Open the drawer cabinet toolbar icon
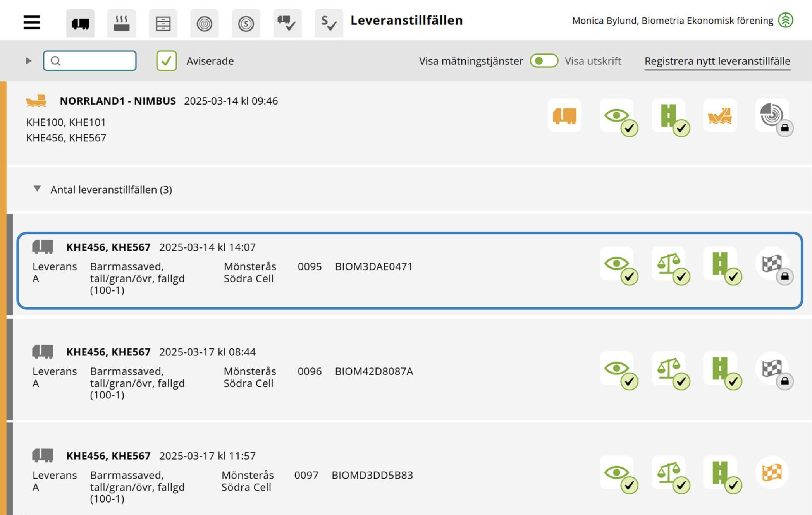The width and height of the screenshot is (812, 515). pos(163,23)
